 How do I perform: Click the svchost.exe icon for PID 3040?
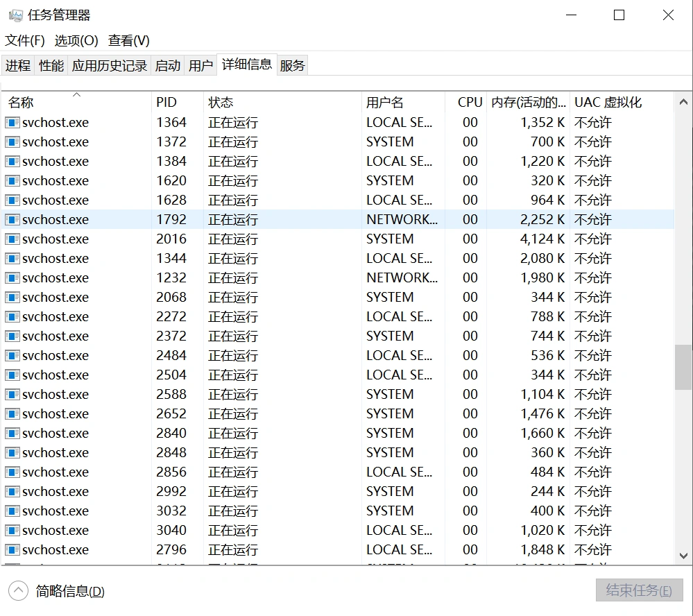(x=12, y=531)
